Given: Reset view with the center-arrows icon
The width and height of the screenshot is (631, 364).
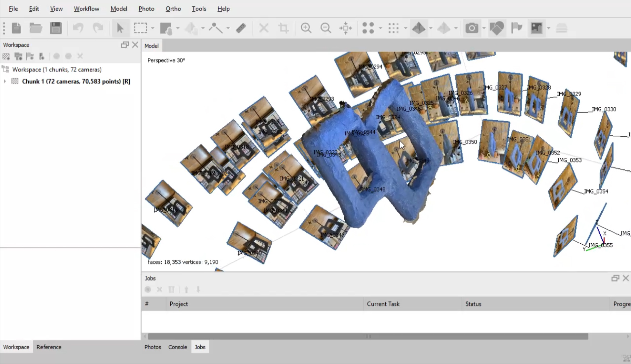Looking at the screenshot, I should point(345,28).
